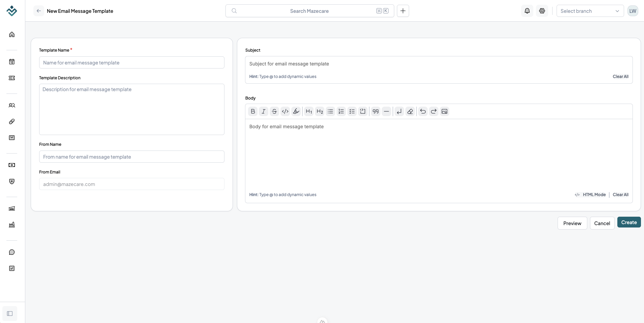Click the From Name input field
The height and width of the screenshot is (323, 644).
tap(132, 157)
